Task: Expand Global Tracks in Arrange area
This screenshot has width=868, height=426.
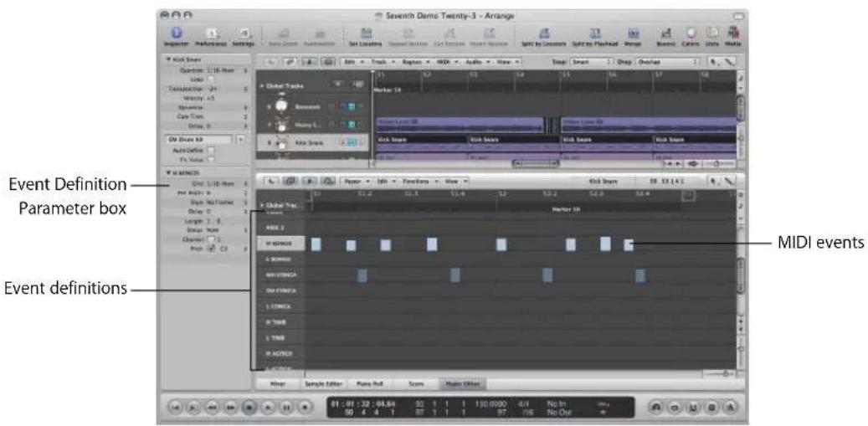Action: [261, 86]
